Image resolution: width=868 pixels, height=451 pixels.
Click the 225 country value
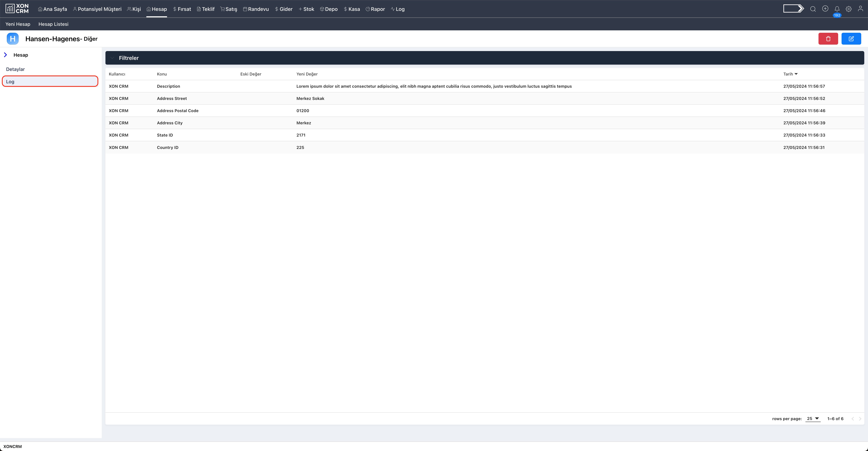click(x=300, y=147)
